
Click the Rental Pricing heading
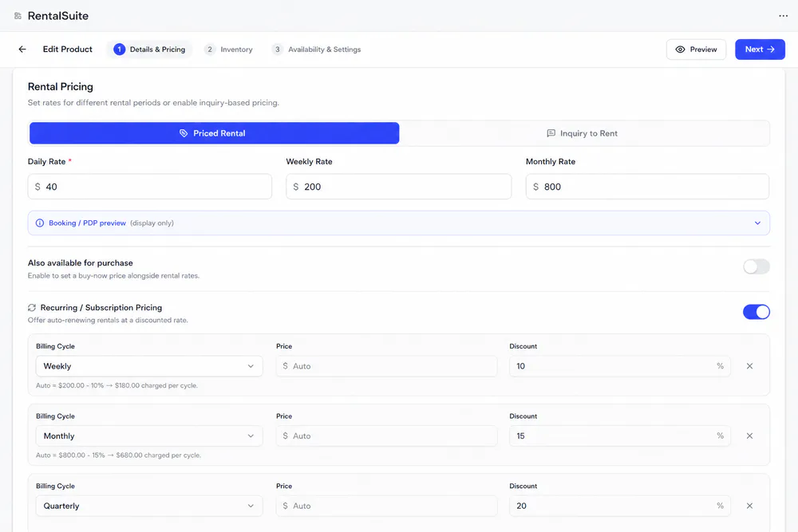(x=60, y=86)
